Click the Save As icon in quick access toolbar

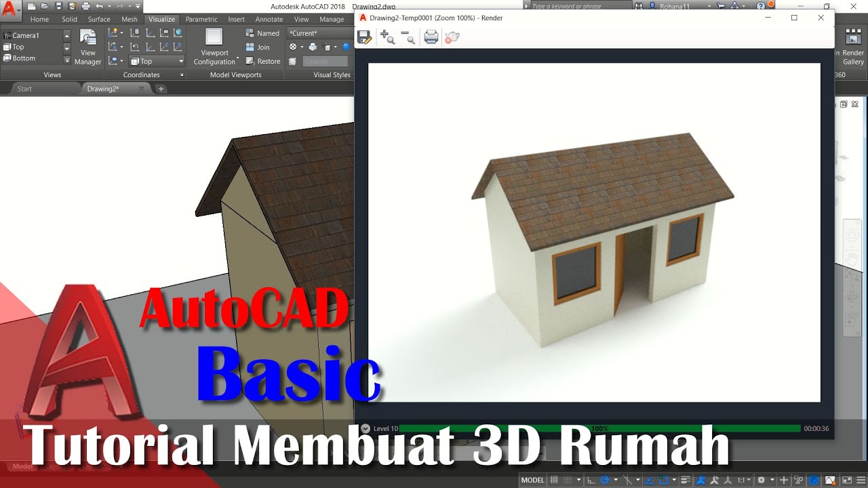tap(72, 6)
